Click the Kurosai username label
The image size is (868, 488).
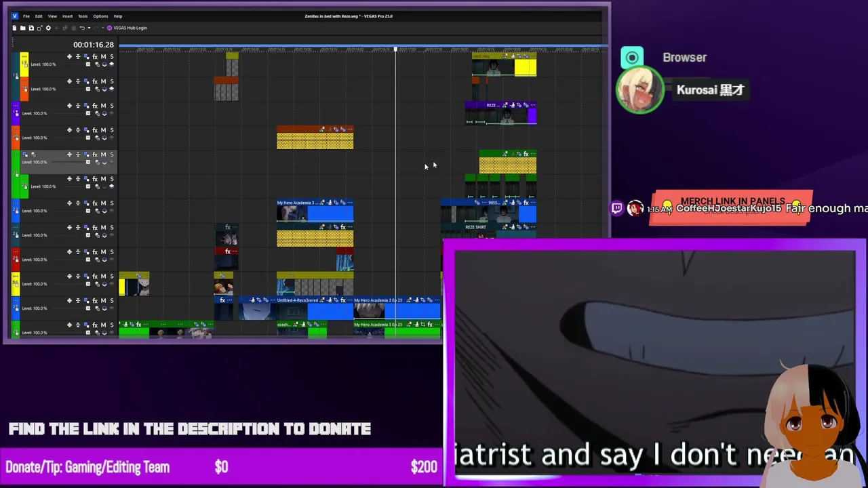(x=710, y=89)
